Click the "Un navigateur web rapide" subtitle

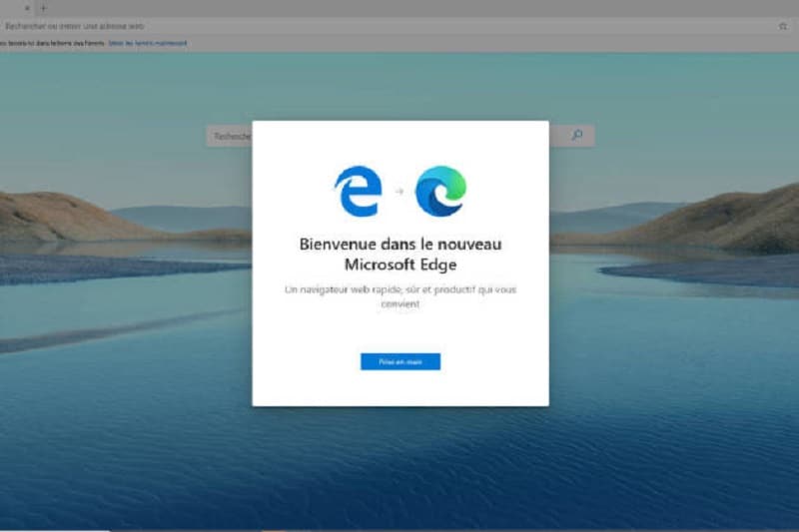(399, 290)
